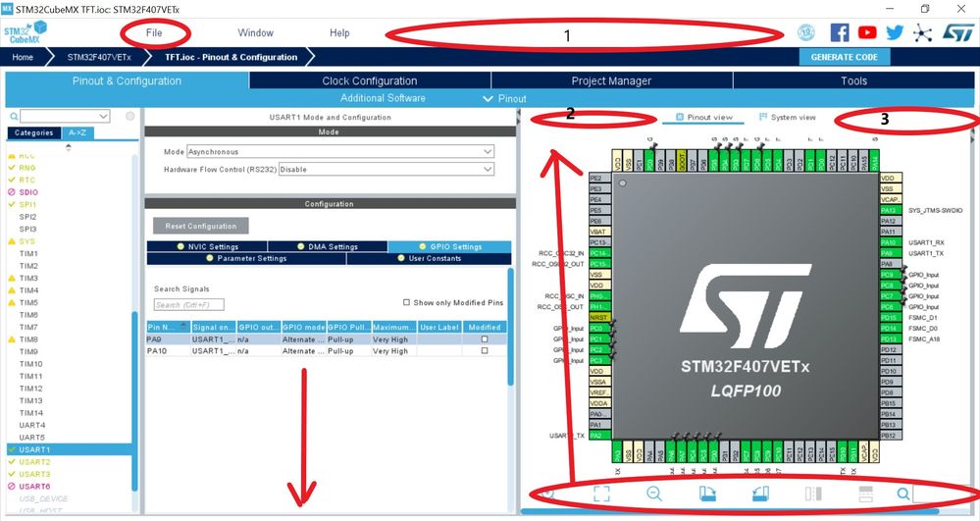Click the vertical split layout icon

[813, 494]
